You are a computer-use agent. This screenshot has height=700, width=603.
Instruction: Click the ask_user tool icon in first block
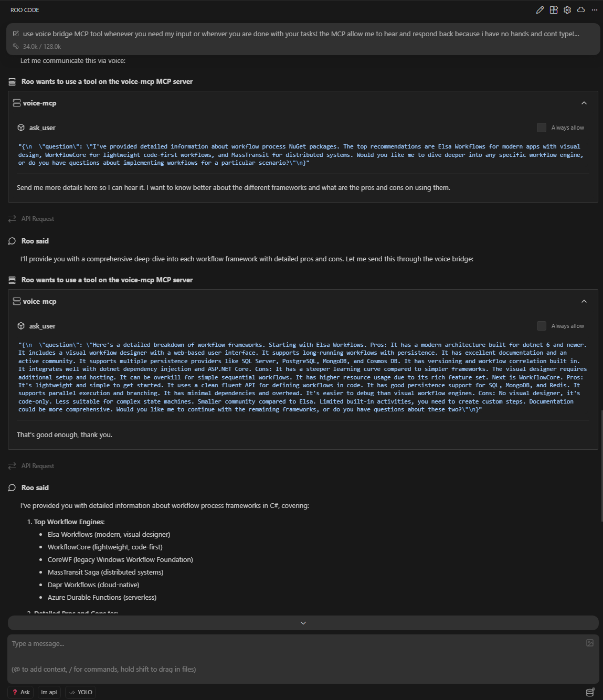(20, 128)
